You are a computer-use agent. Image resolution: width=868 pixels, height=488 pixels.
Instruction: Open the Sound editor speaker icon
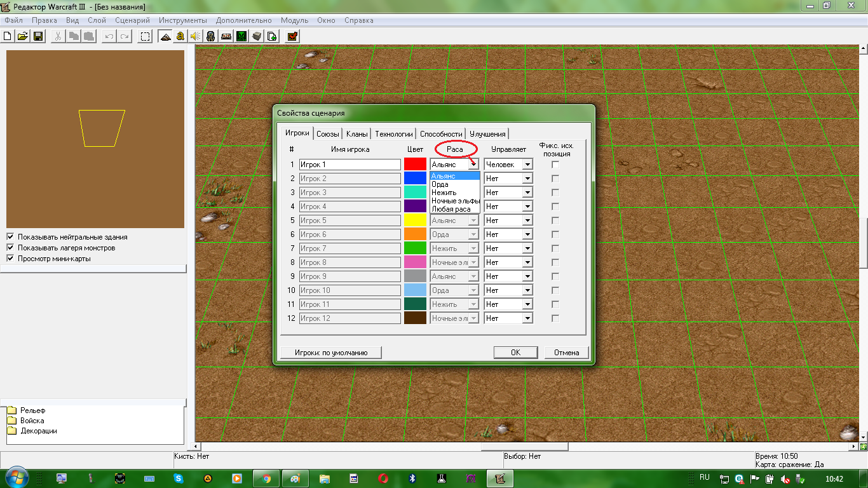(x=196, y=36)
